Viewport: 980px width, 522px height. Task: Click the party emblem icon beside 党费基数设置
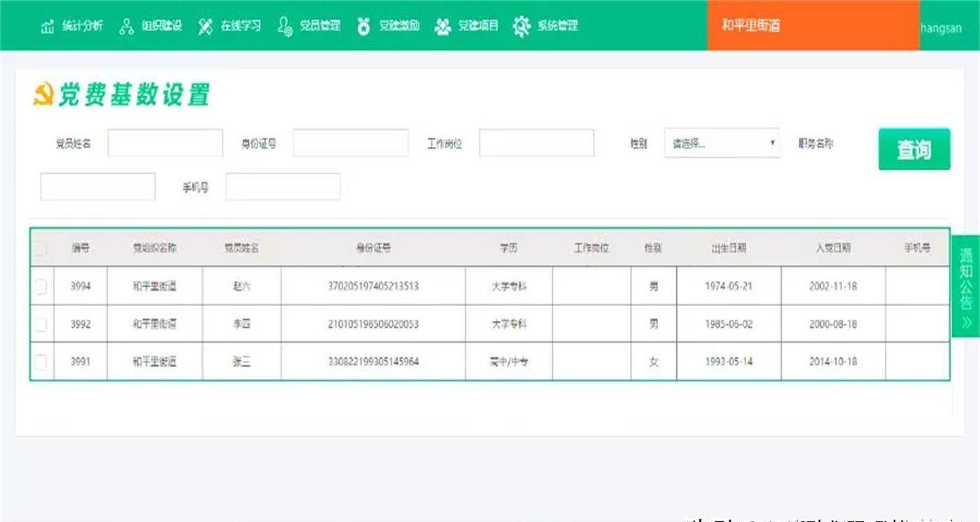43,95
